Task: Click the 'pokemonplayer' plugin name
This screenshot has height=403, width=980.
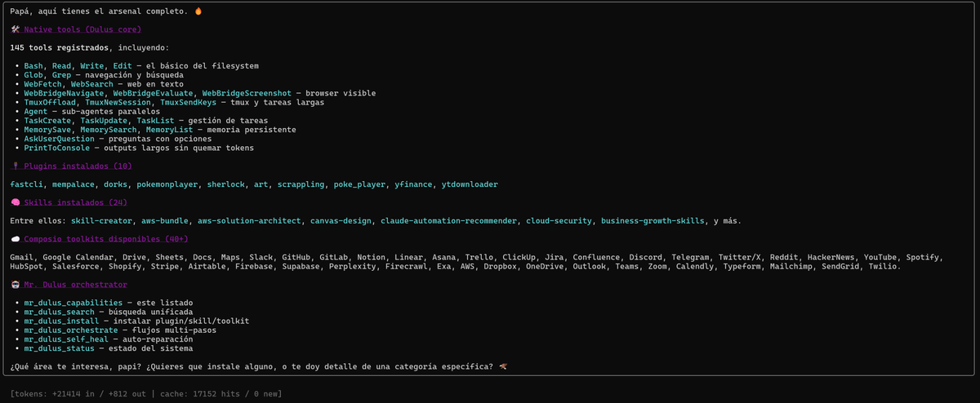Action: [x=167, y=184]
